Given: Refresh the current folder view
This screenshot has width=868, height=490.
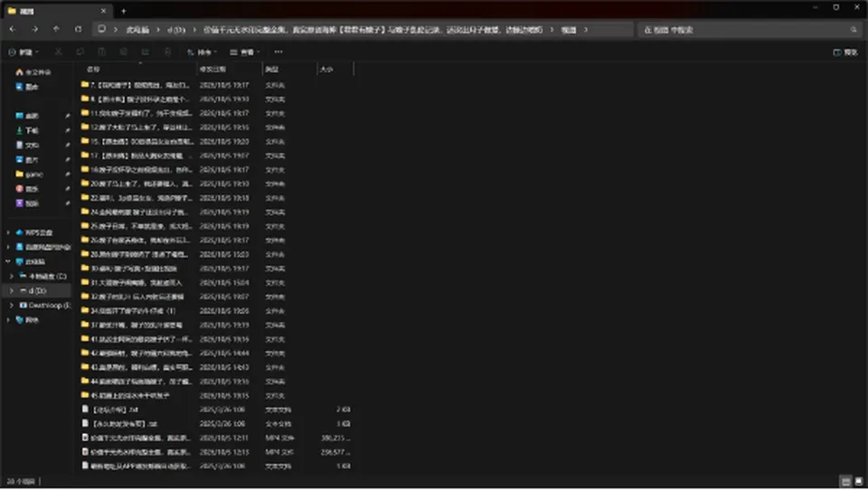Looking at the screenshot, I should 78,29.
